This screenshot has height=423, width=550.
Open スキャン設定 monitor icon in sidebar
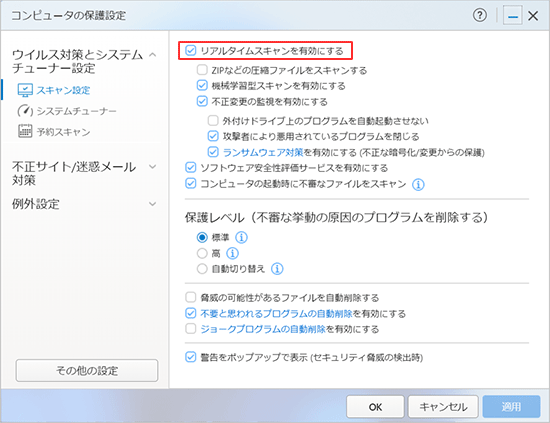point(25,90)
